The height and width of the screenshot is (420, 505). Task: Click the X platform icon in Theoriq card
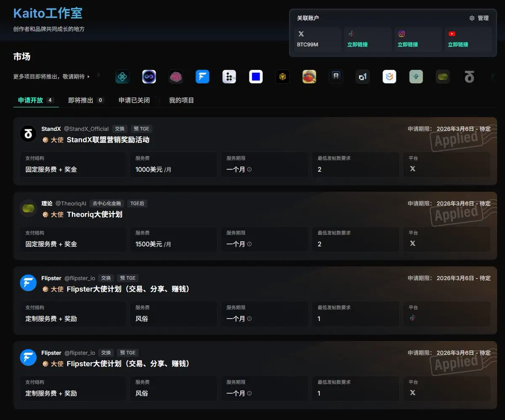pos(412,243)
